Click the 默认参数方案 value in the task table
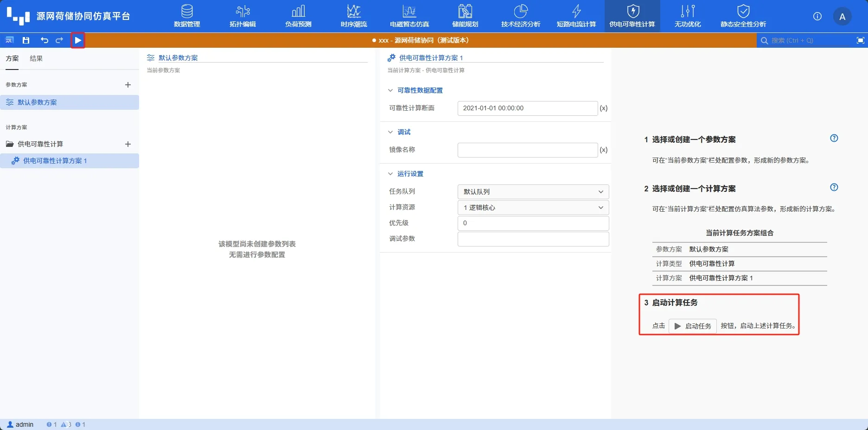This screenshot has width=868, height=430. 708,249
